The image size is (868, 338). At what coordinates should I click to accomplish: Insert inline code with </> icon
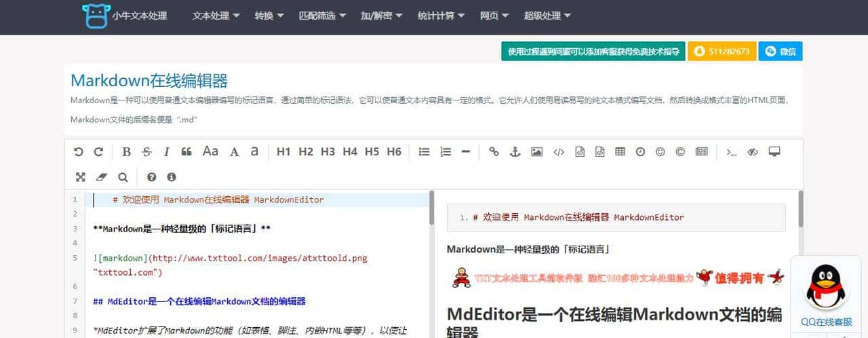pyautogui.click(x=559, y=152)
